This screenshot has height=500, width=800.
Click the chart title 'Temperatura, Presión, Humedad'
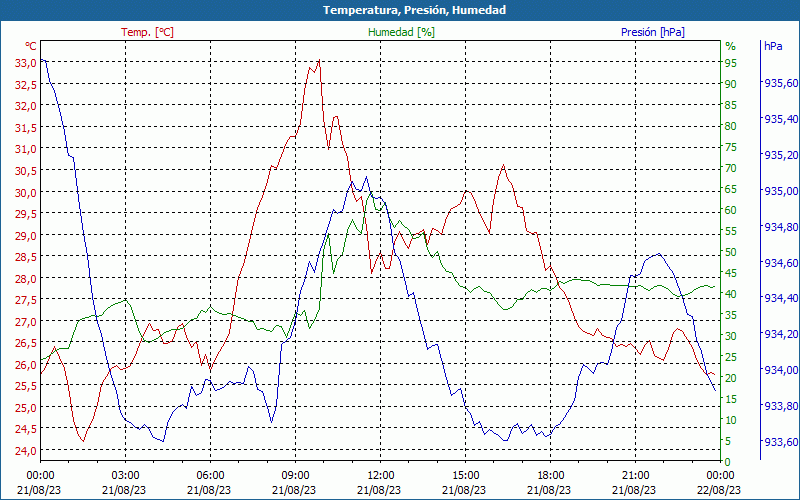(414, 10)
